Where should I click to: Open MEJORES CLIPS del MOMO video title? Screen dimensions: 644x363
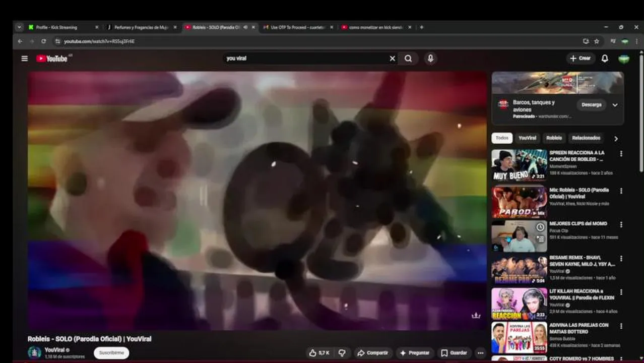578,223
